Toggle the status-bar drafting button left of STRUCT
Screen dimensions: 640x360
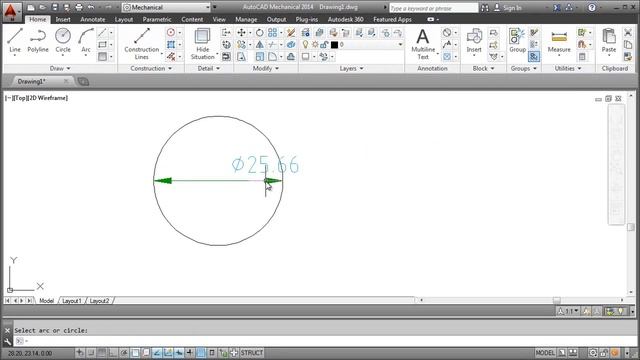click(x=234, y=353)
